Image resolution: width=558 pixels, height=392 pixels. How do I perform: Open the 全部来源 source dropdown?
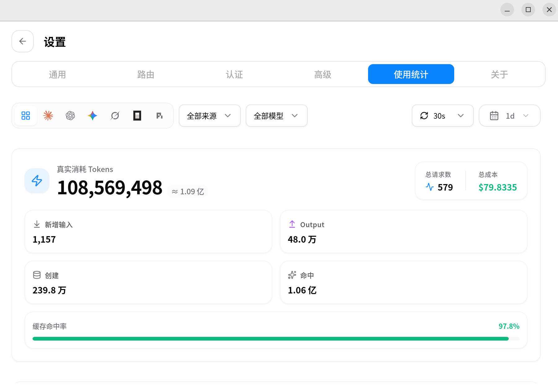[210, 116]
